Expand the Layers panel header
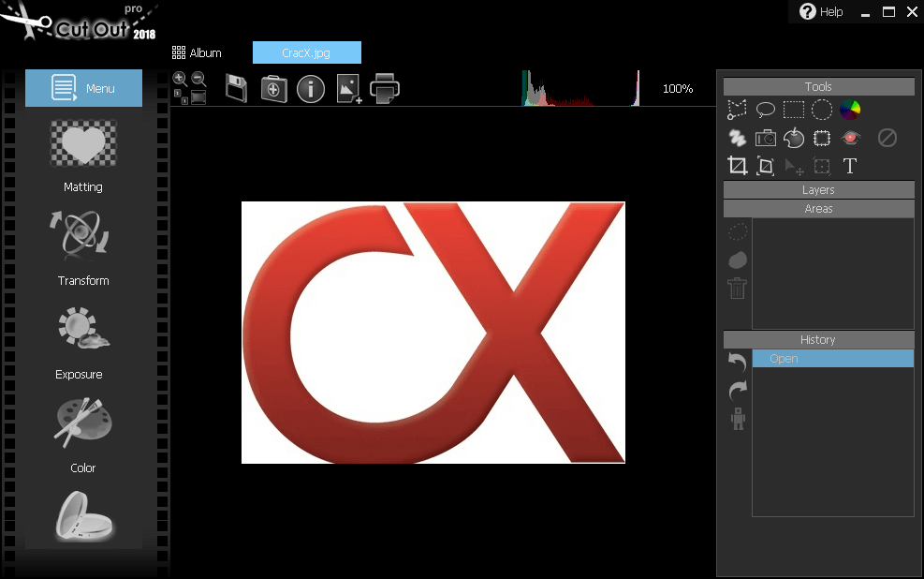Image resolution: width=924 pixels, height=579 pixels. click(818, 190)
